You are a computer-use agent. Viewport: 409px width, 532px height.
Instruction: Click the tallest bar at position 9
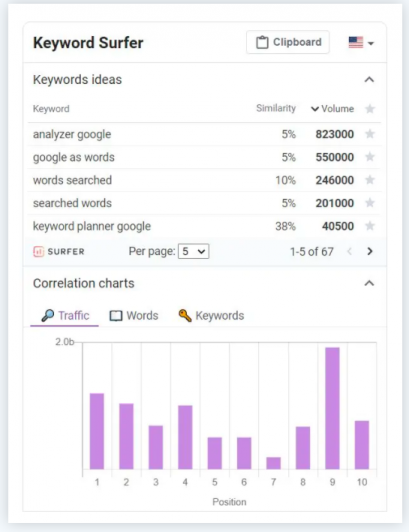[x=332, y=408]
